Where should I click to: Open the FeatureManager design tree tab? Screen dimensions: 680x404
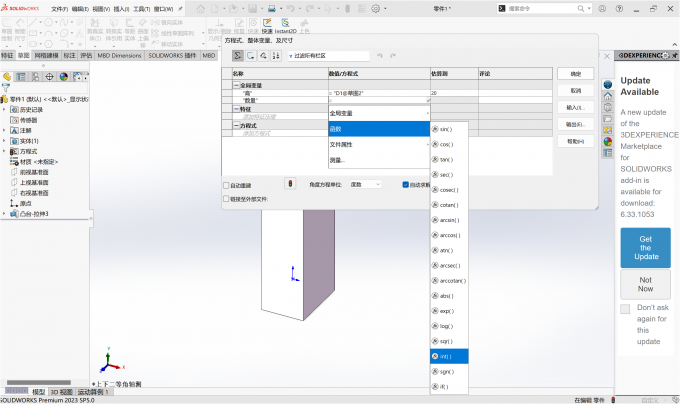pos(7,77)
